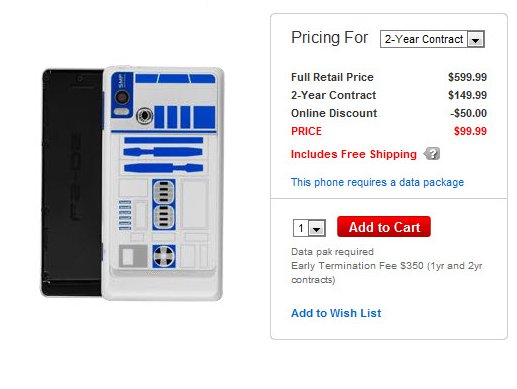Click the quantity selector's down arrow
517x389 pixels.
tap(317, 228)
